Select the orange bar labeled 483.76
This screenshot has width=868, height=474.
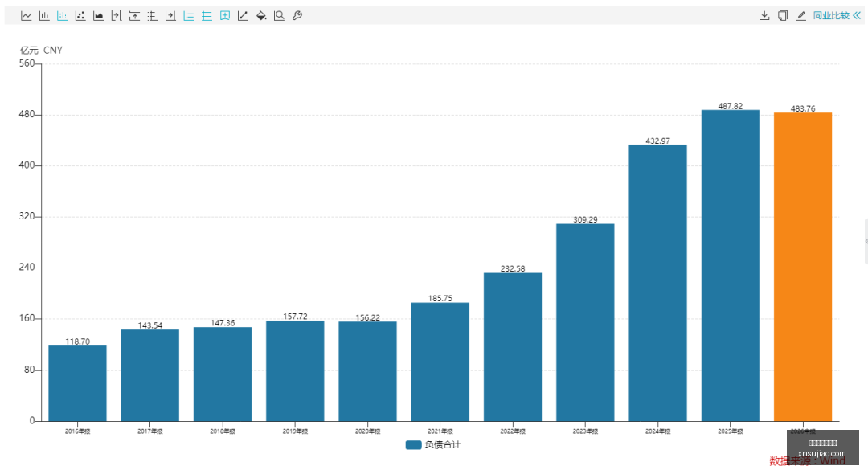tap(803, 267)
